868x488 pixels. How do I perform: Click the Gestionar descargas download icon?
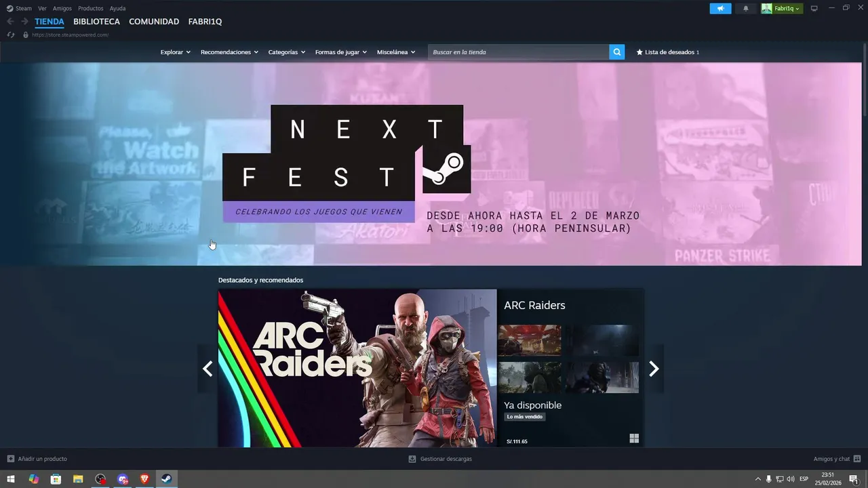point(412,459)
